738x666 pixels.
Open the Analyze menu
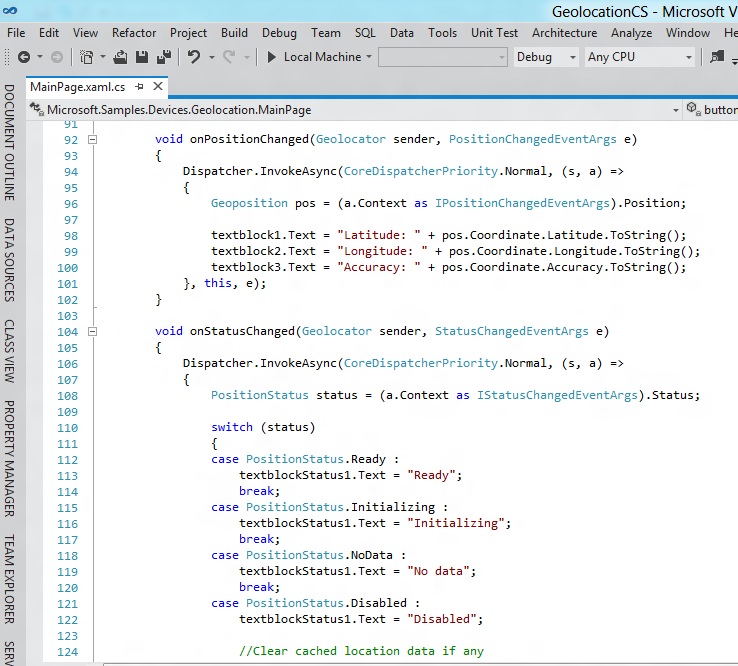coord(632,33)
